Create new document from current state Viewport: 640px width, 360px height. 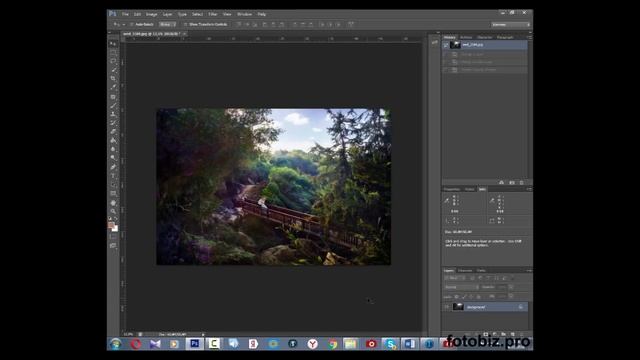coord(502,182)
